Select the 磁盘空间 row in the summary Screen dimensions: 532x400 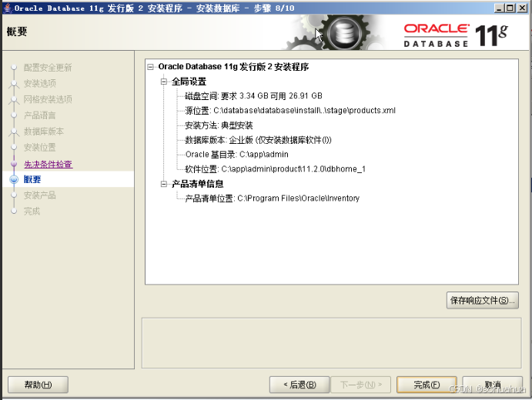pos(253,96)
